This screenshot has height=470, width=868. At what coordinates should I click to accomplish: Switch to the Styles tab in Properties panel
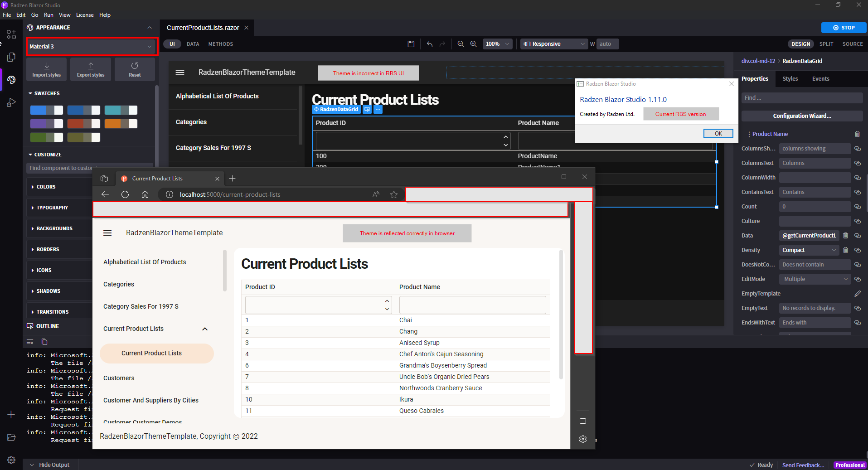click(790, 78)
